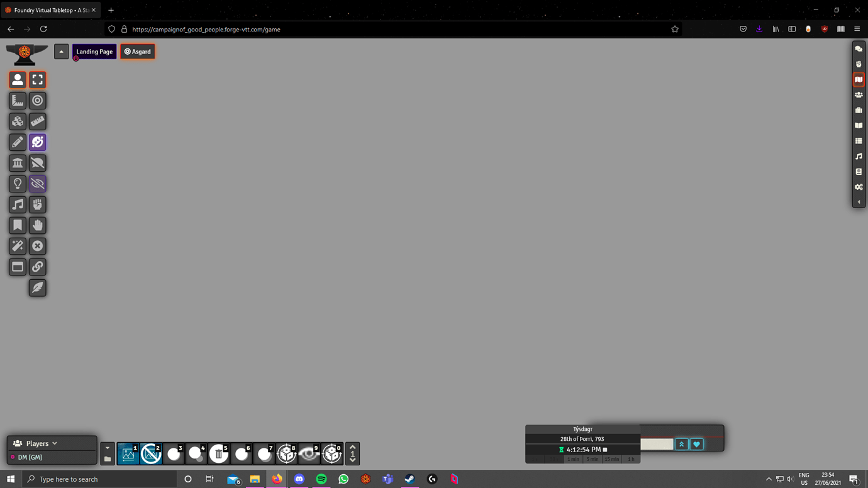Open the Landing Page scene

click(x=94, y=51)
